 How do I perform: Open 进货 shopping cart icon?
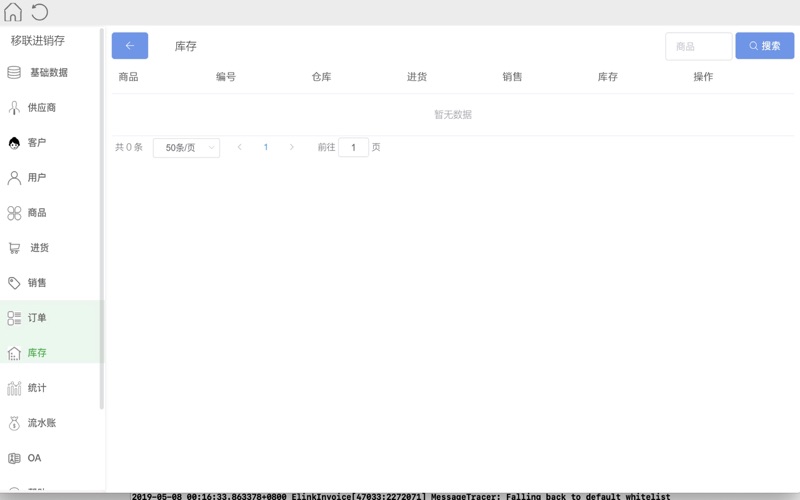click(14, 248)
